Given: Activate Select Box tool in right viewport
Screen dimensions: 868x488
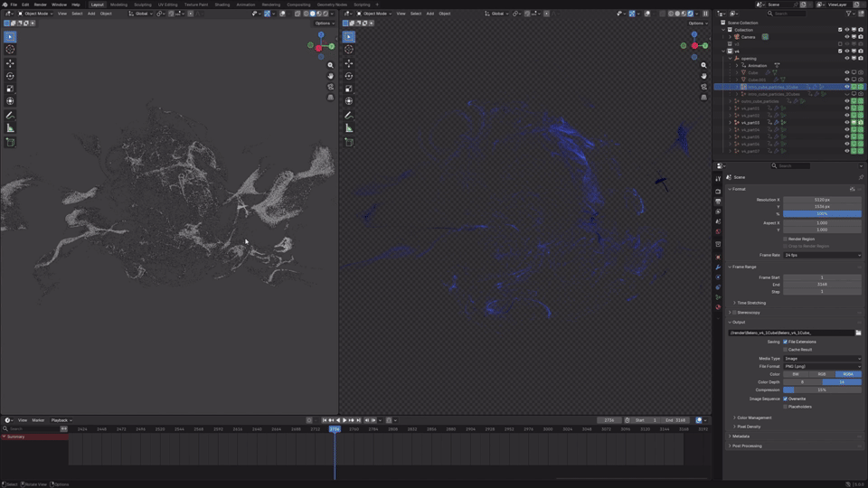Looking at the screenshot, I should (349, 37).
